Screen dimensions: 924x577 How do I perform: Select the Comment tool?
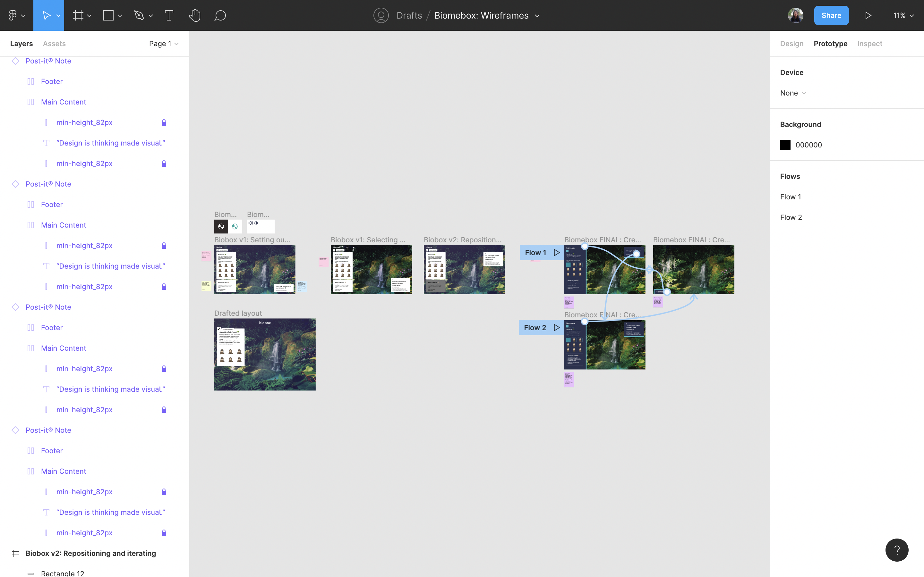pos(220,15)
